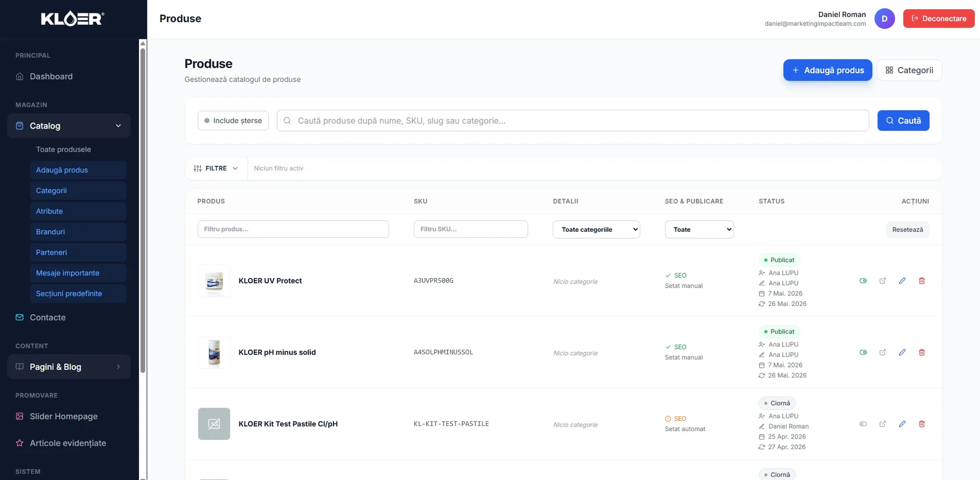Toggle visibility of KLOER UV Protect
Image resolution: width=980 pixels, height=480 pixels.
tap(863, 280)
